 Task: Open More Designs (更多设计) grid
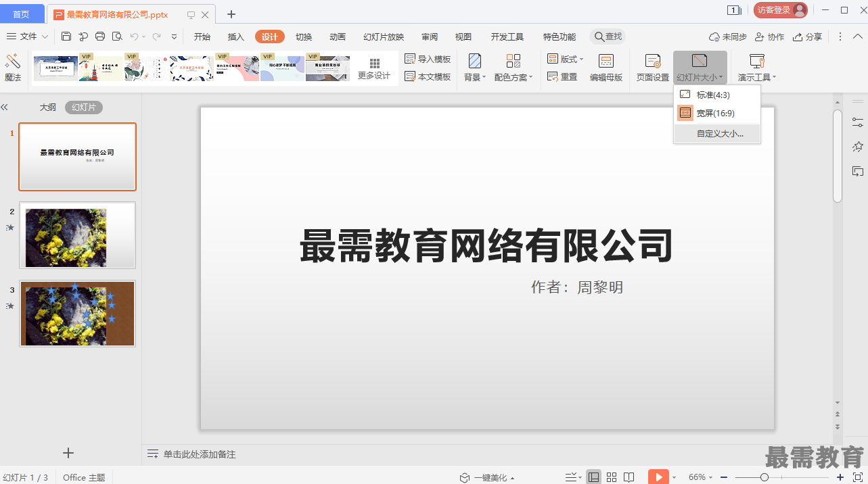pos(374,68)
